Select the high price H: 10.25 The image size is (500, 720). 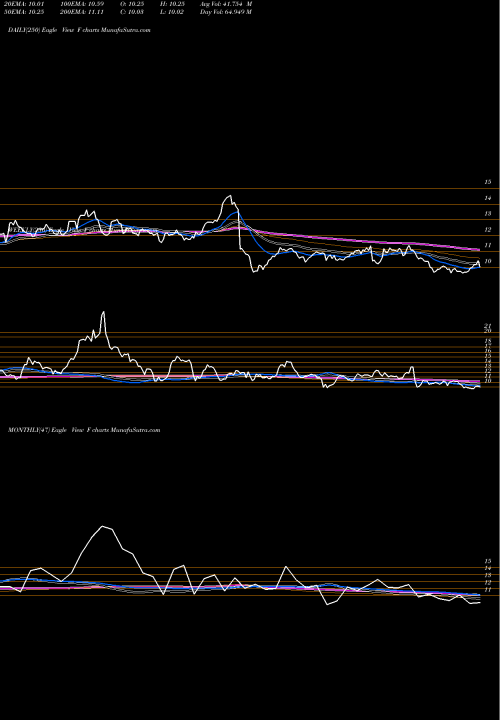point(173,4)
